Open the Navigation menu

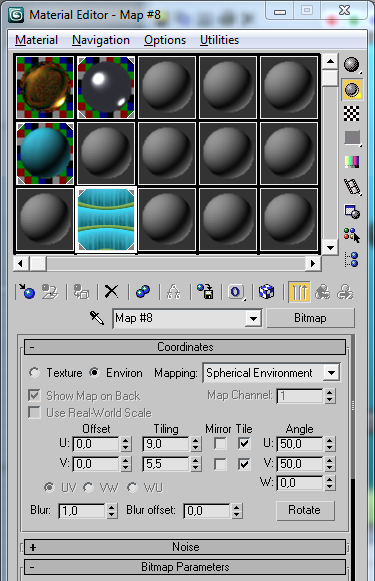point(101,40)
